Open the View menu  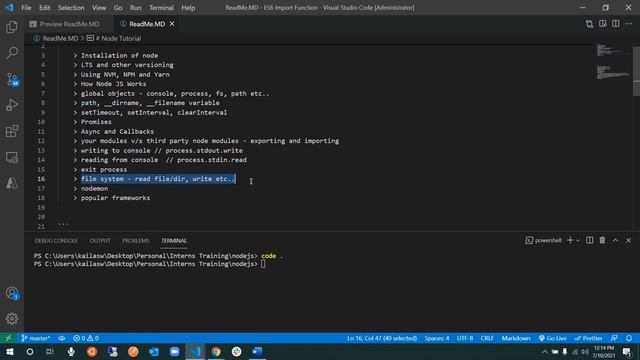click(99, 8)
